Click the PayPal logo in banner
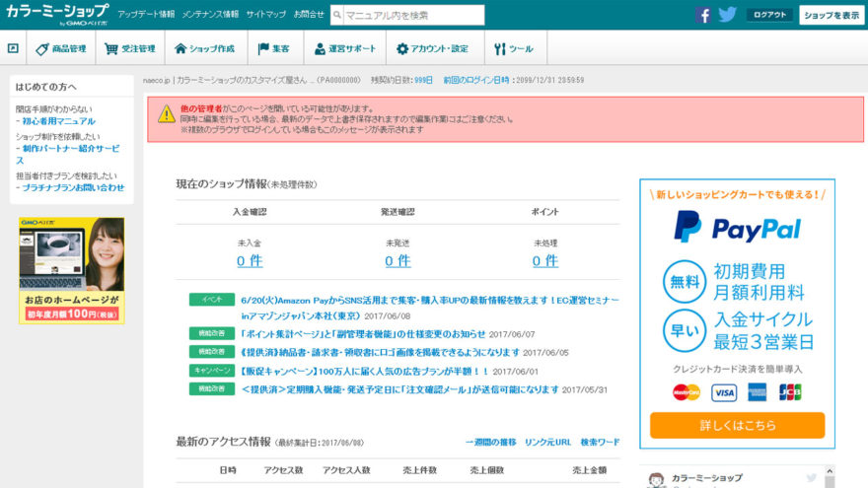 click(738, 227)
